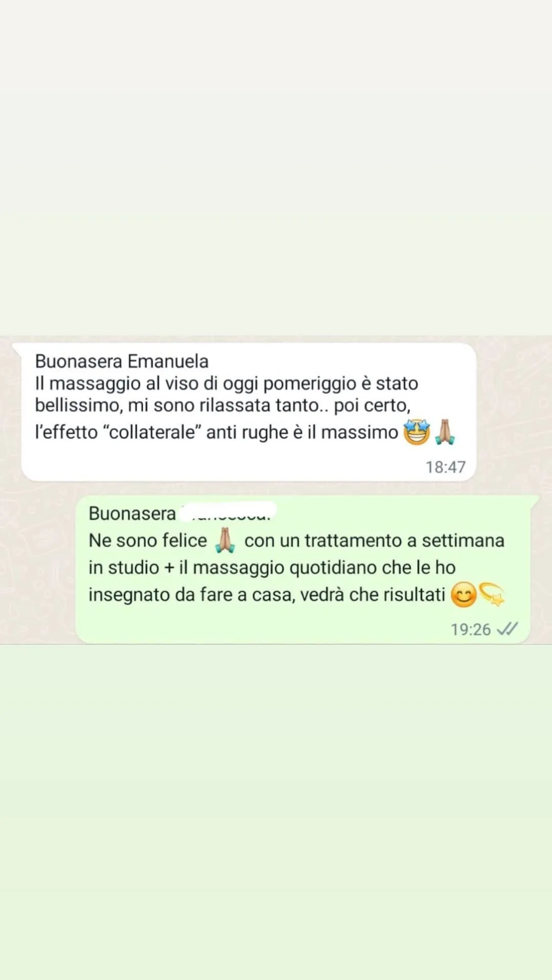Image resolution: width=552 pixels, height=980 pixels.
Task: Select the 'Buonasera Emanuela' greeting line
Action: point(122,361)
